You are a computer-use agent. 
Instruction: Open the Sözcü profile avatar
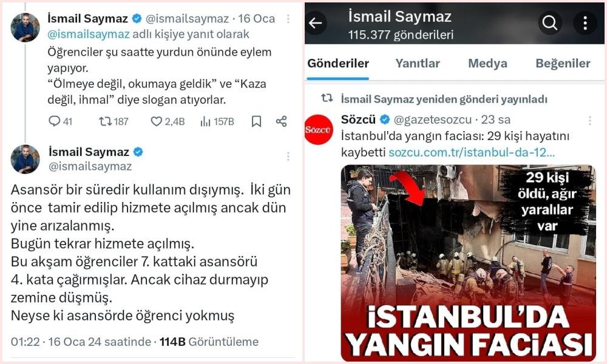[319, 130]
